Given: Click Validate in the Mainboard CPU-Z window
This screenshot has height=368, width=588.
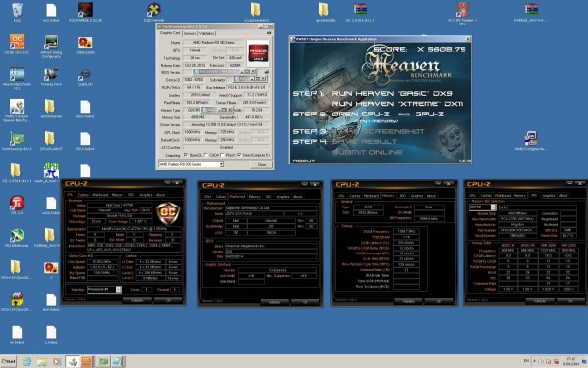Looking at the screenshot, I should coord(274,302).
